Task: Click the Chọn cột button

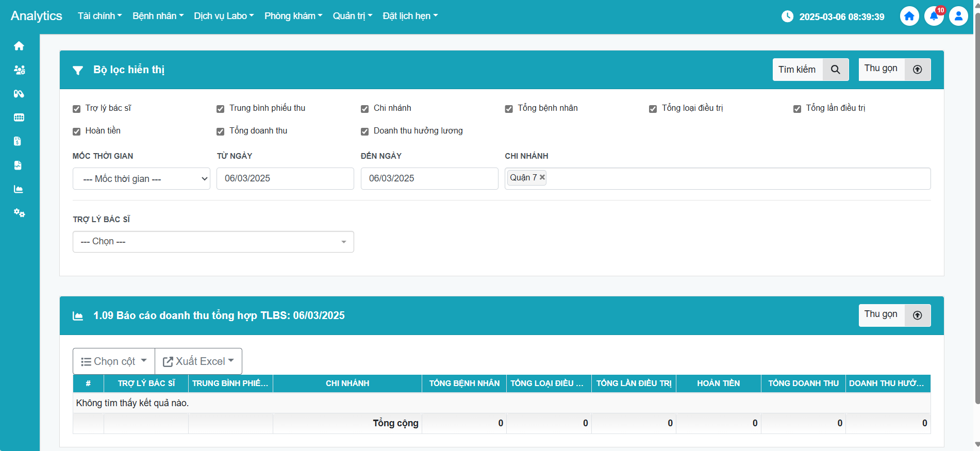Action: tap(114, 361)
